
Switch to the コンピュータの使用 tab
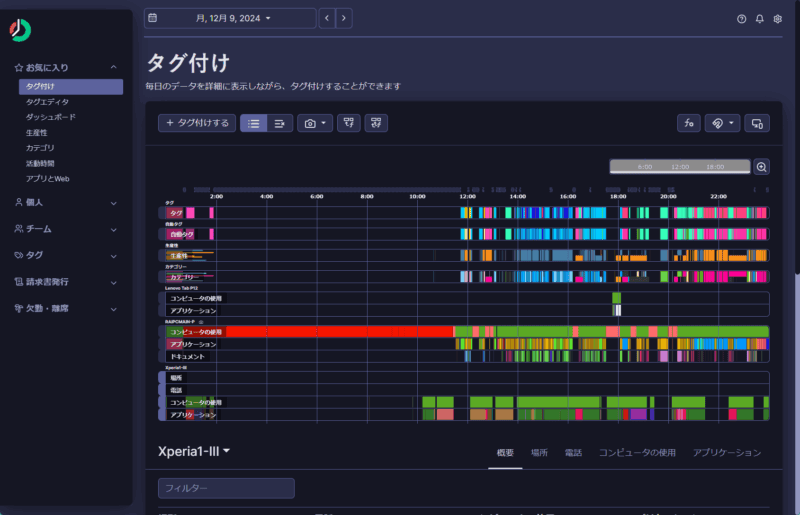tap(637, 453)
